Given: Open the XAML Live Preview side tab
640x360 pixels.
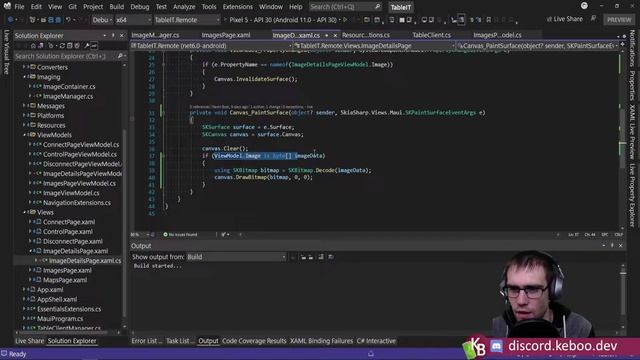Looking at the screenshot, I should 632,132.
